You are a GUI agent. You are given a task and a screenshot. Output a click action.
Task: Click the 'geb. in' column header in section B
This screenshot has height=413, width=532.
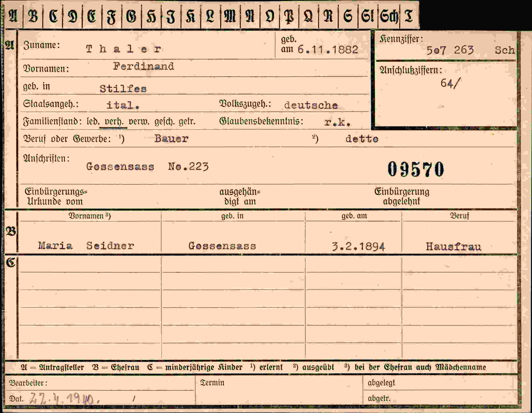pyautogui.click(x=232, y=216)
